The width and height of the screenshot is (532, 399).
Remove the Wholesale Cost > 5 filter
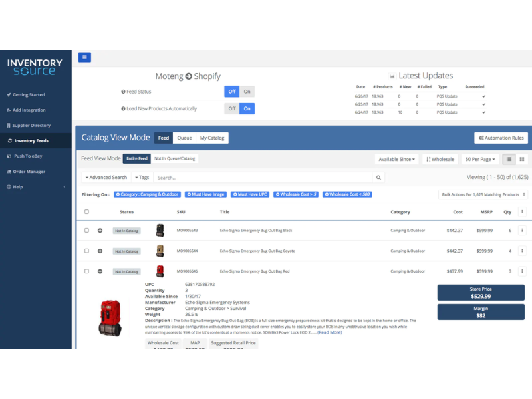277,194
